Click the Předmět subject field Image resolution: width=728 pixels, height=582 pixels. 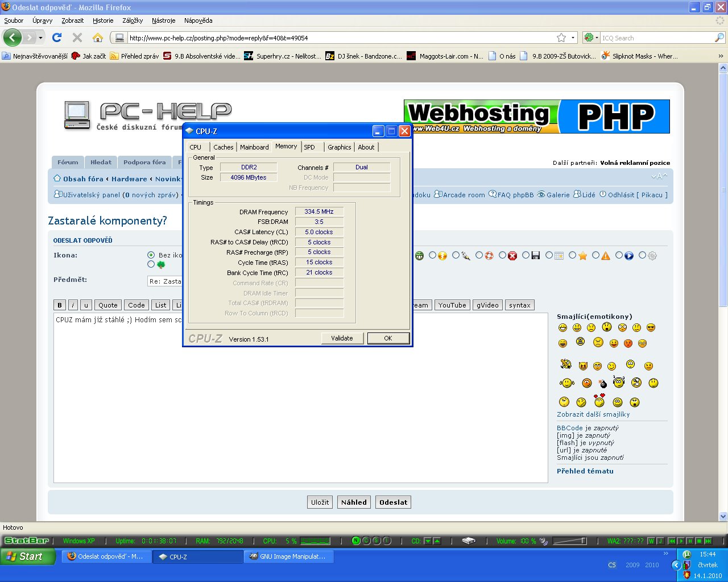165,281
